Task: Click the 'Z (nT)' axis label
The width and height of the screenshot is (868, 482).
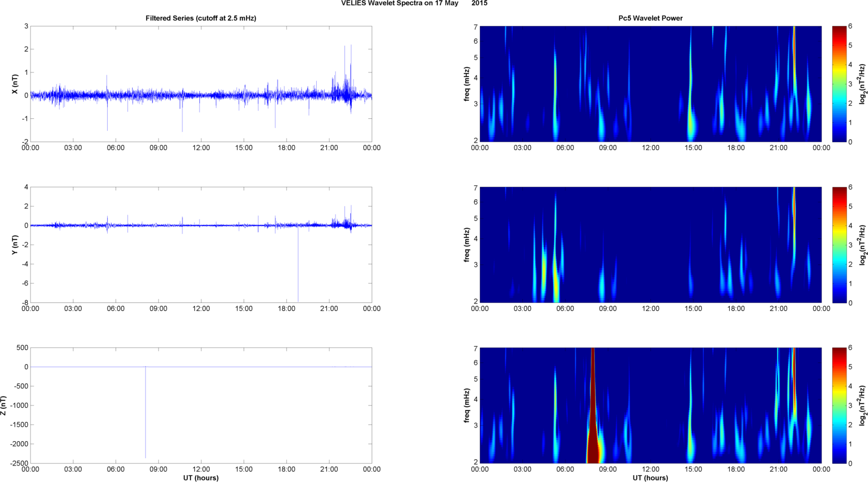Action: pyautogui.click(x=4, y=406)
